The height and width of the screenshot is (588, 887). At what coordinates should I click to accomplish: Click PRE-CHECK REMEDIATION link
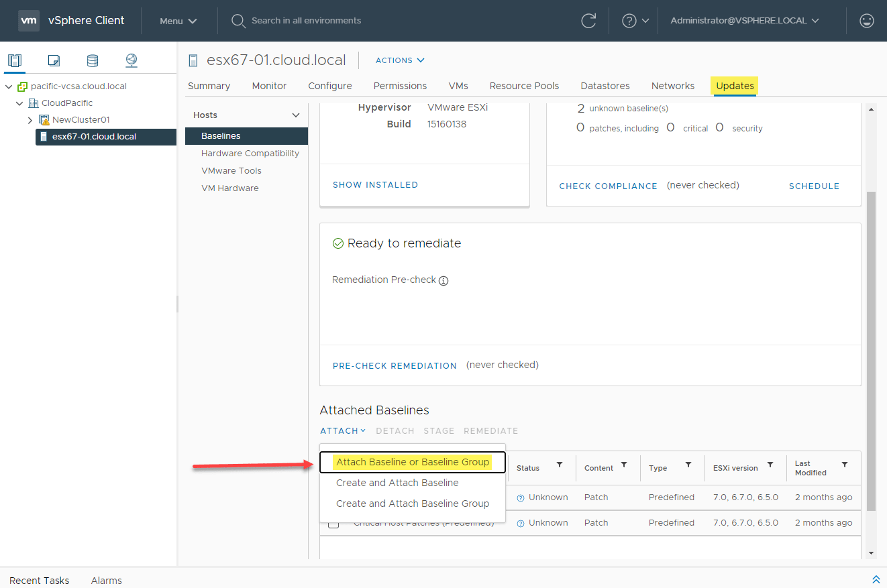(395, 366)
